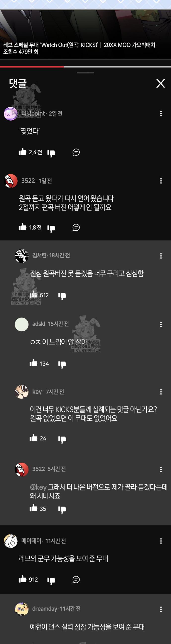Open three-dot menu on dreamday's comment

click(161, 609)
